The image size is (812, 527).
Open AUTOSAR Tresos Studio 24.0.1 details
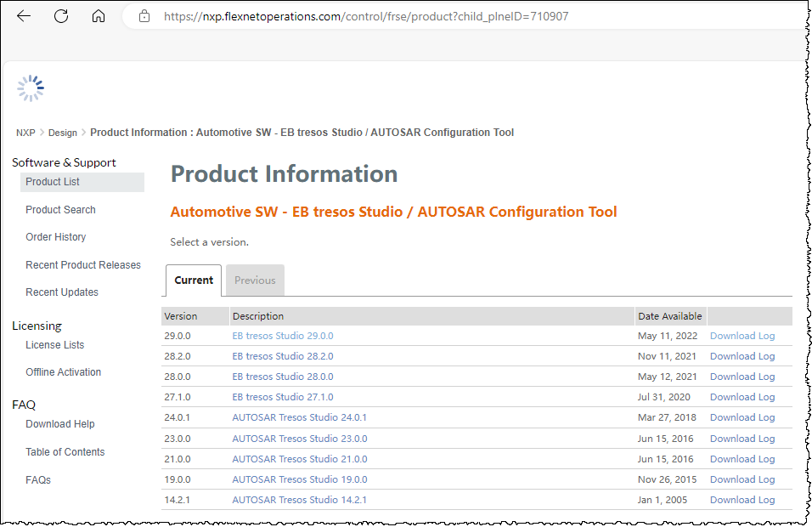[299, 417]
